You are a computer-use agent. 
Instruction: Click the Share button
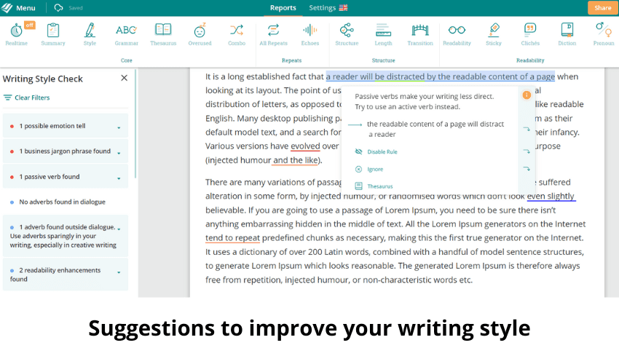click(602, 8)
